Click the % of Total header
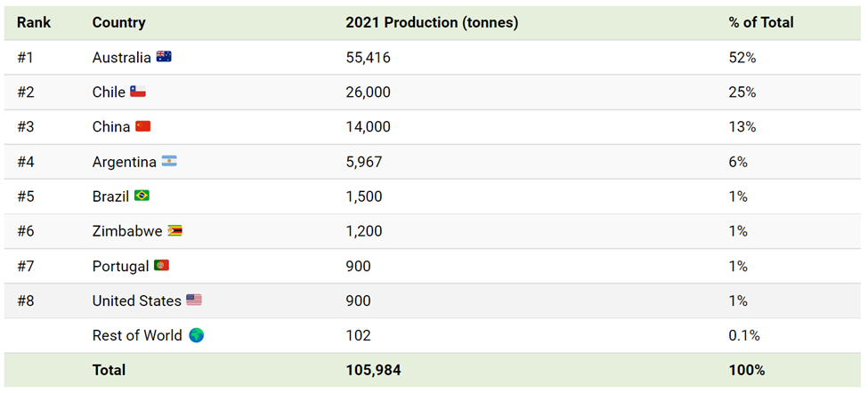868x393 pixels. click(760, 22)
